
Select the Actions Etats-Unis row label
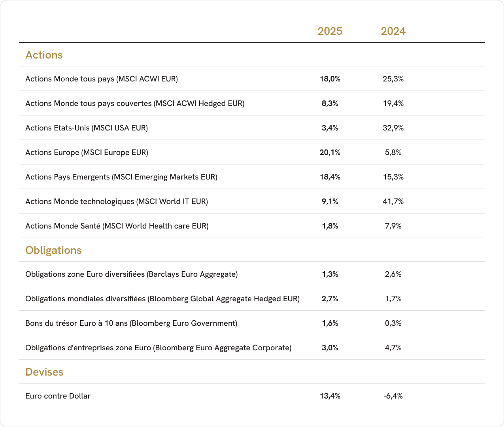tap(87, 128)
